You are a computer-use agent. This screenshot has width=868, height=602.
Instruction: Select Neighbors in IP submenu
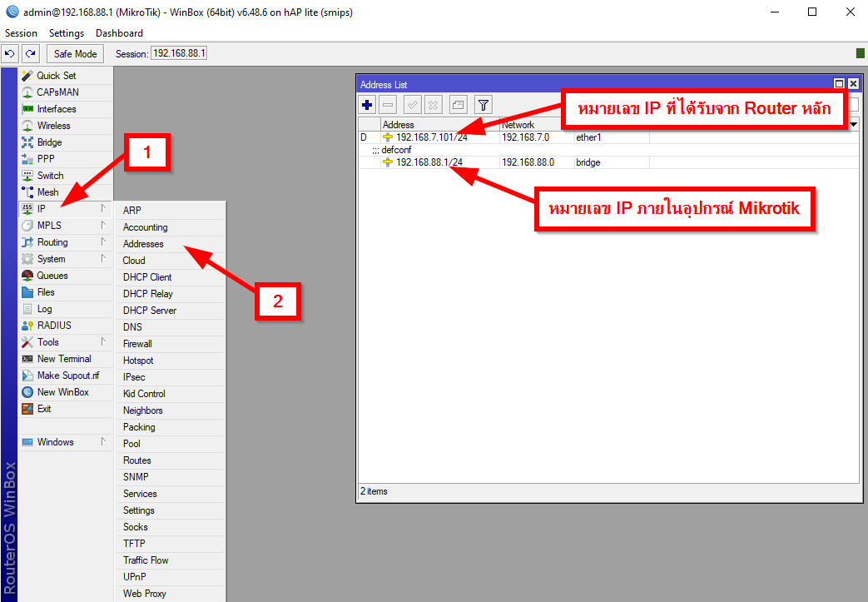click(x=170, y=410)
